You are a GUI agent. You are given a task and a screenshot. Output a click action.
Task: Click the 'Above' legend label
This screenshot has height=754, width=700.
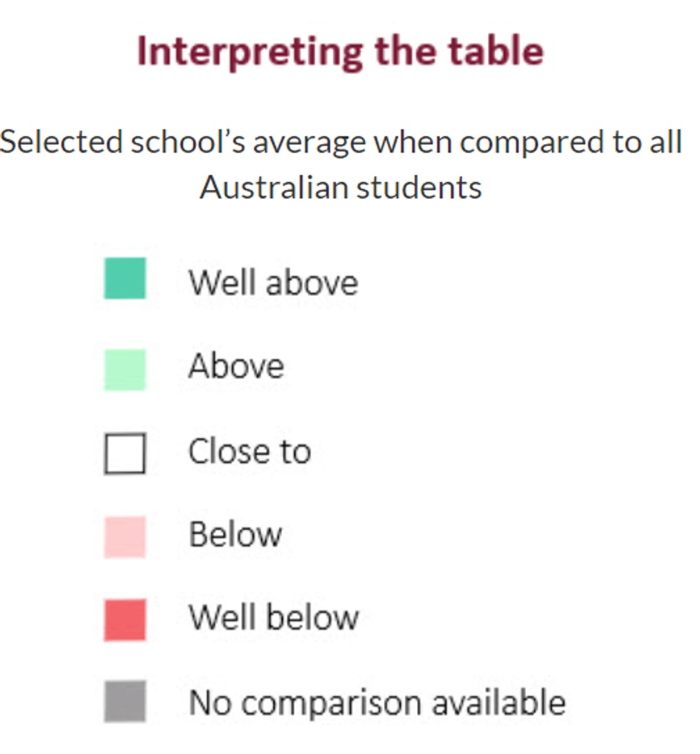tap(236, 366)
